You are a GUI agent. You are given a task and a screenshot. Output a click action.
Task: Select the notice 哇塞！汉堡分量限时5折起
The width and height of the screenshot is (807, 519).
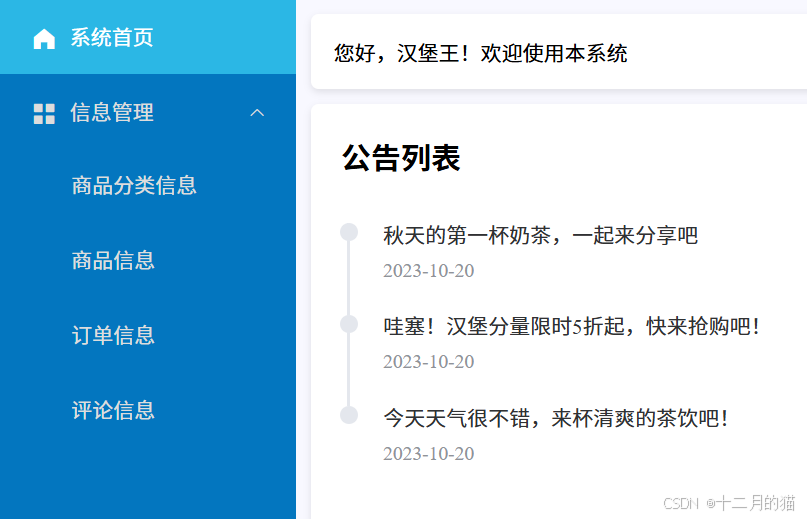coord(572,326)
